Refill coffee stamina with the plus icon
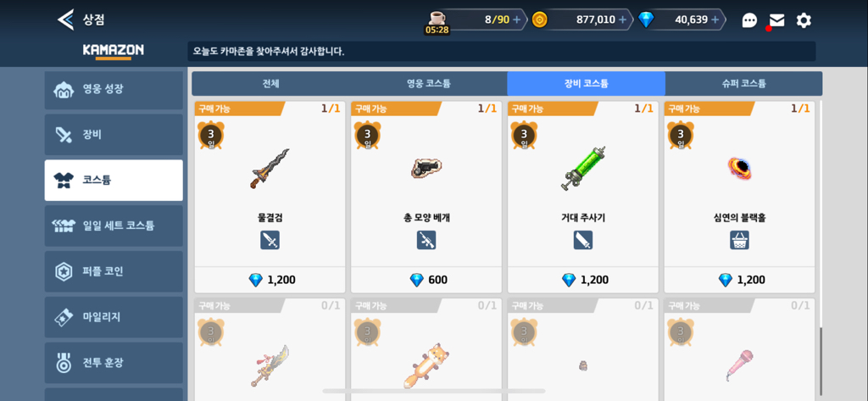The width and height of the screenshot is (868, 401). (x=516, y=20)
